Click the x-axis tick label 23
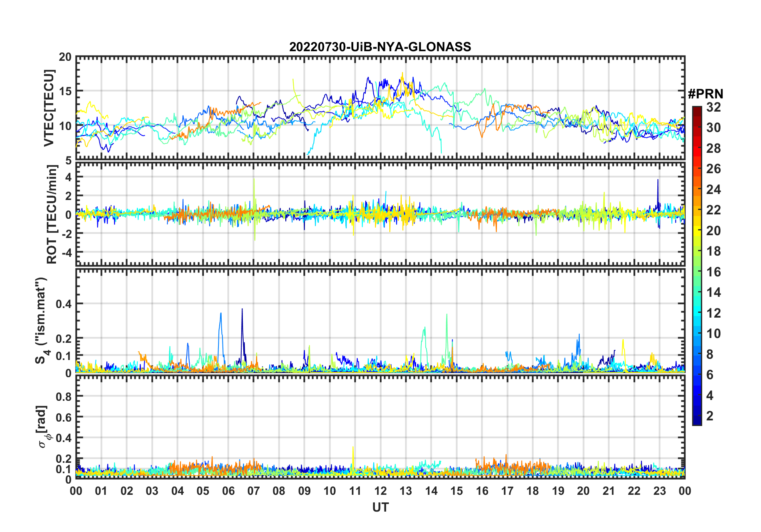Image resolution: width=761 pixels, height=532 pixels. 659,491
